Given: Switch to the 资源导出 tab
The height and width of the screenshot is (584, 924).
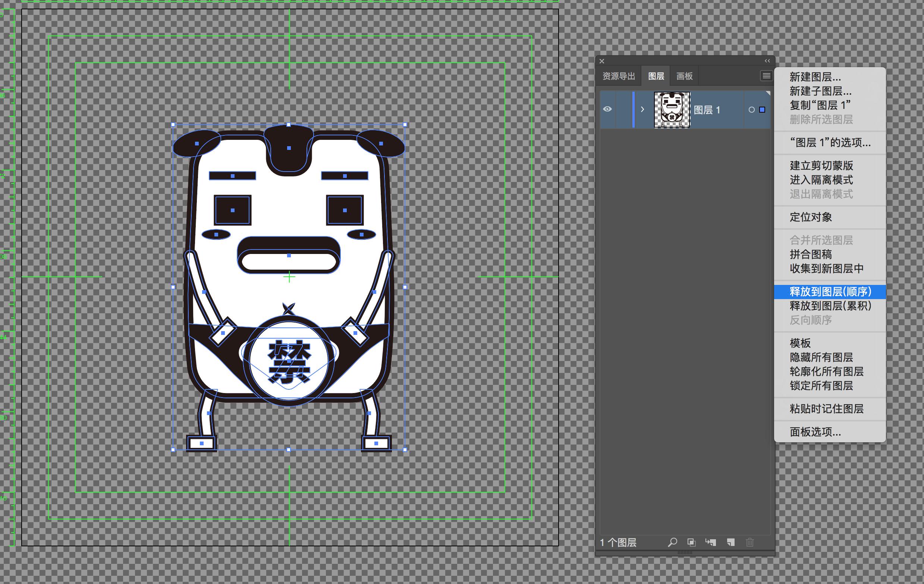Looking at the screenshot, I should (619, 76).
